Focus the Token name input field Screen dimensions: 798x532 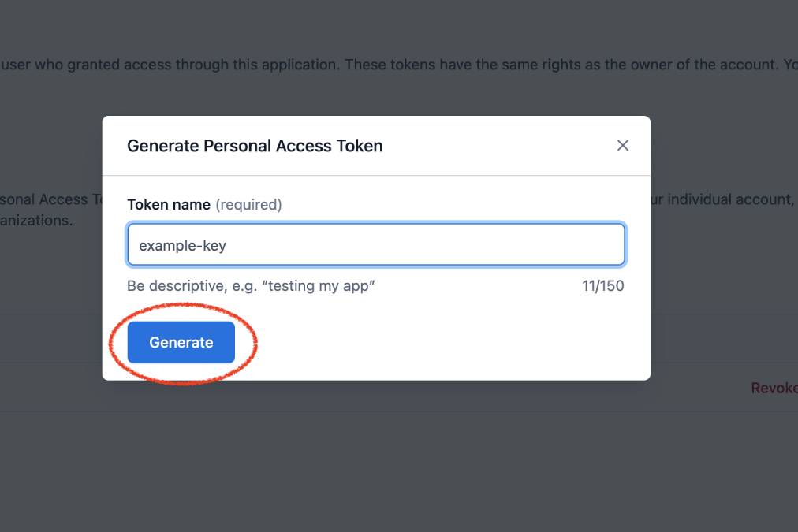(x=376, y=244)
